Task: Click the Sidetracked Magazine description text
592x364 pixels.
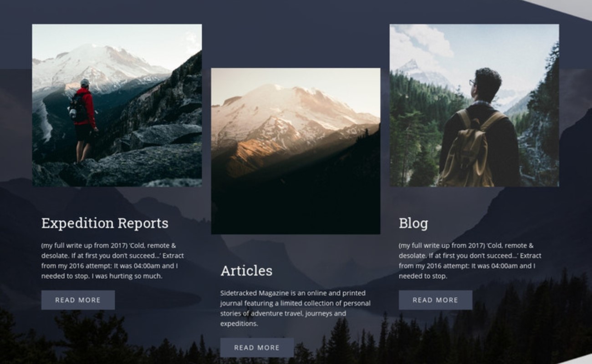Action: 295,308
